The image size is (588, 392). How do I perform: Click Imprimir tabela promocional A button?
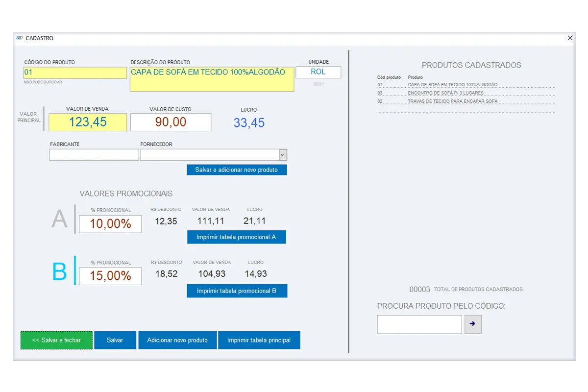[236, 237]
